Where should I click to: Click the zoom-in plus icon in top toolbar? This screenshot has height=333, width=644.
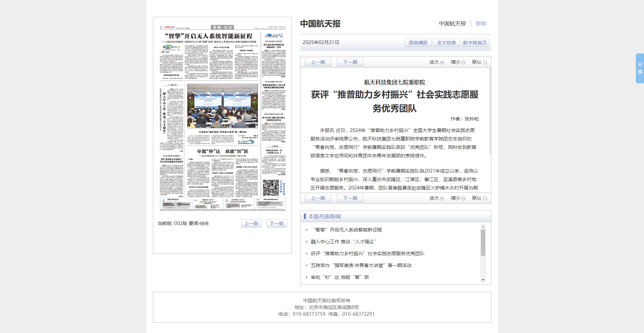coord(442,62)
